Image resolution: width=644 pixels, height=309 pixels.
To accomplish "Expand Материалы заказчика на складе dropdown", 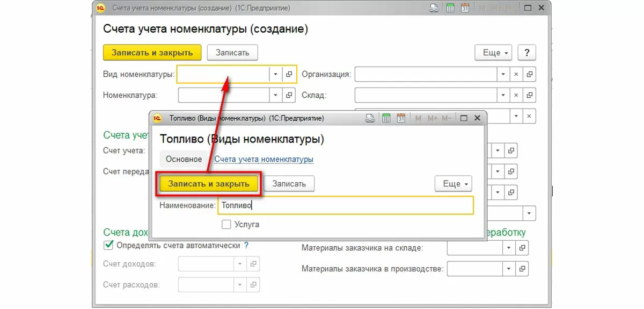I will pyautogui.click(x=509, y=248).
